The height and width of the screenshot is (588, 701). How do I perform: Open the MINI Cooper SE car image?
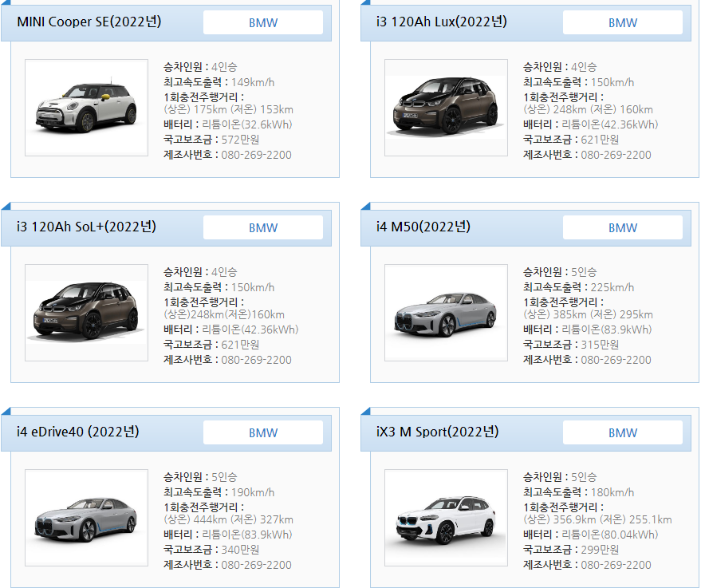86,108
